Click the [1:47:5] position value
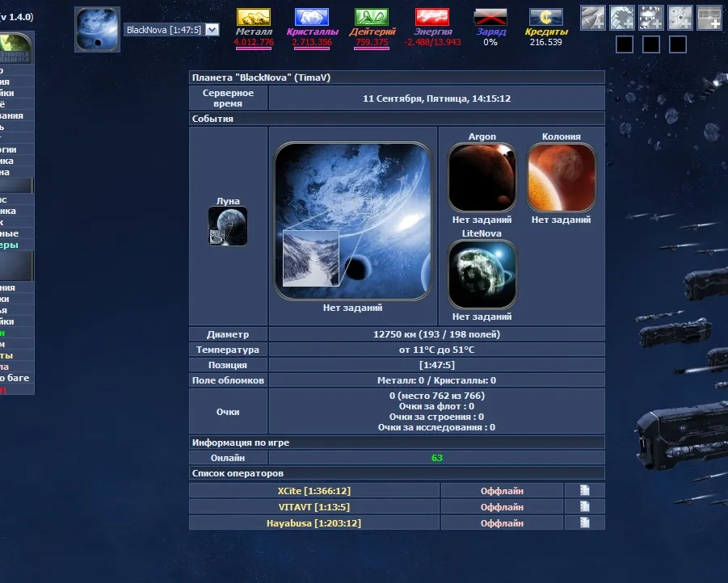Image resolution: width=728 pixels, height=583 pixels. click(437, 365)
